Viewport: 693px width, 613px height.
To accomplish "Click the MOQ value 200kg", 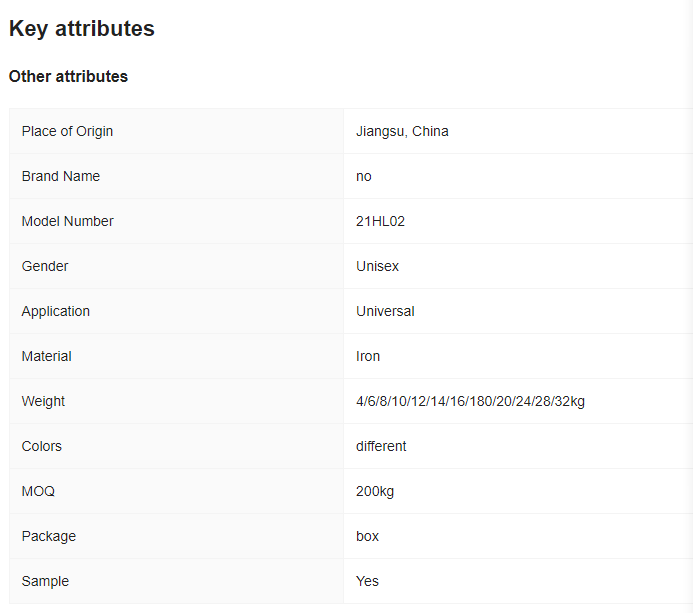I will click(375, 491).
